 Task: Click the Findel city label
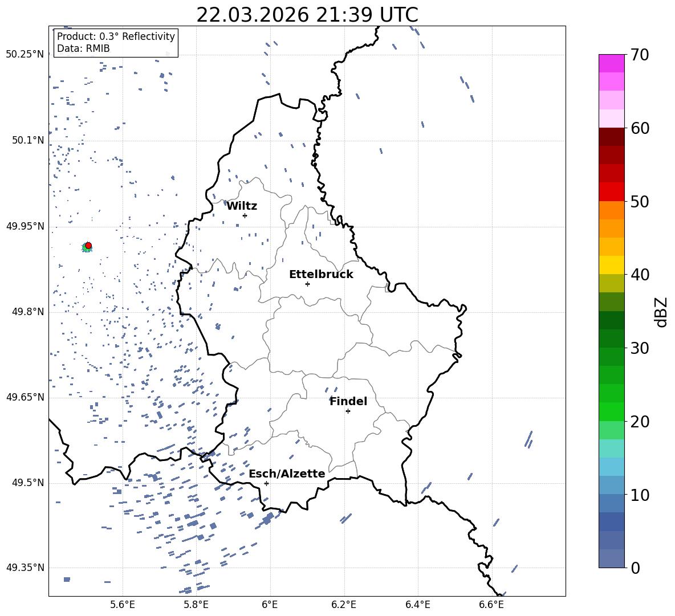pyautogui.click(x=348, y=401)
